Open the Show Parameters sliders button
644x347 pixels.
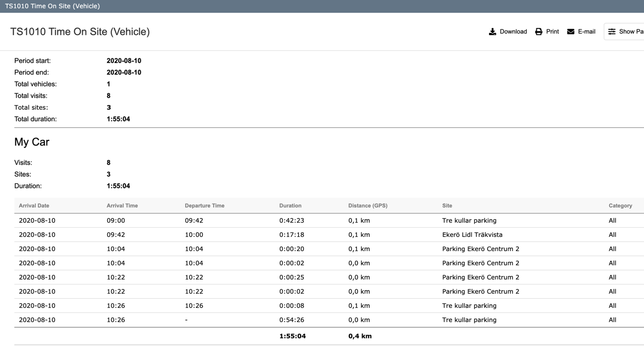624,31
